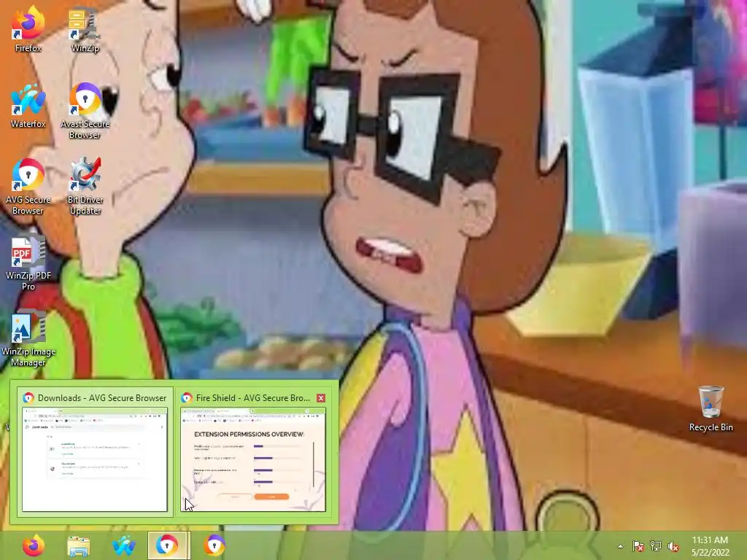
Task: Close the Fire Shield window preview
Action: point(321,398)
